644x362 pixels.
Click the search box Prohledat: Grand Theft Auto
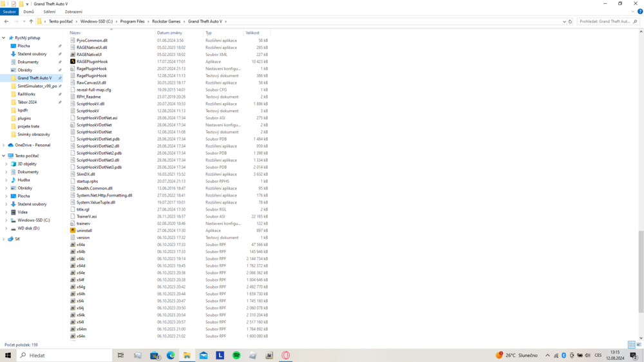coord(608,21)
